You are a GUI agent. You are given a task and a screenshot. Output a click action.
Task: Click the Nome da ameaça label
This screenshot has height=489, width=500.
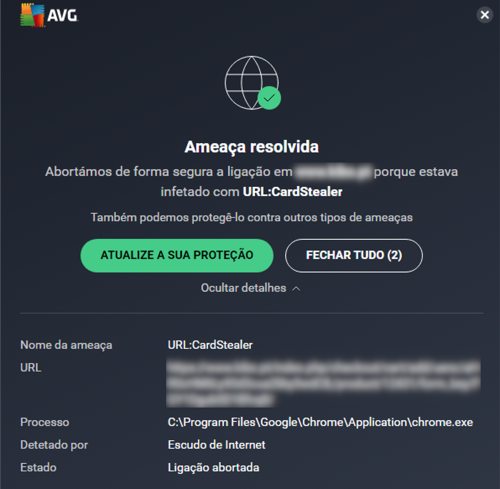66,345
